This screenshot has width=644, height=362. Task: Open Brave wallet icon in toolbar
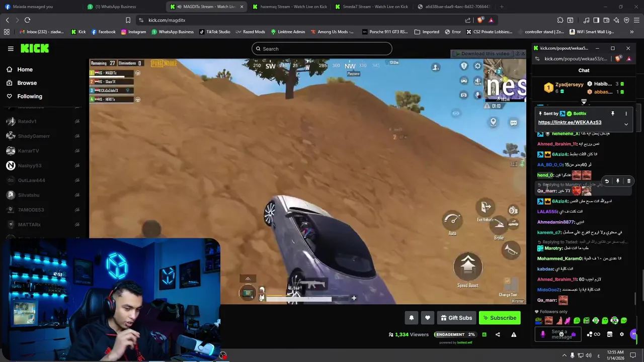click(606, 20)
